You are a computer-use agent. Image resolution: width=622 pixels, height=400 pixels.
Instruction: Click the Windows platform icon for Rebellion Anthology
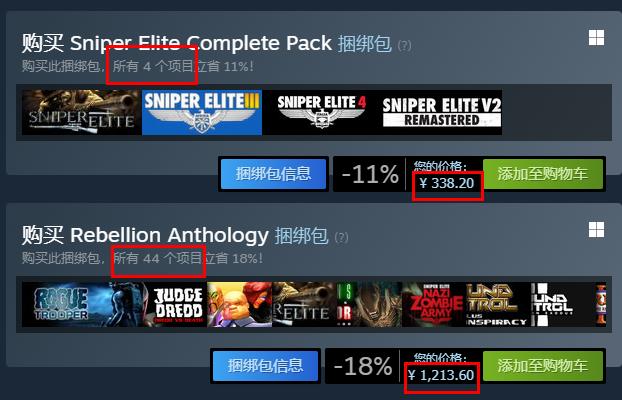pos(596,230)
